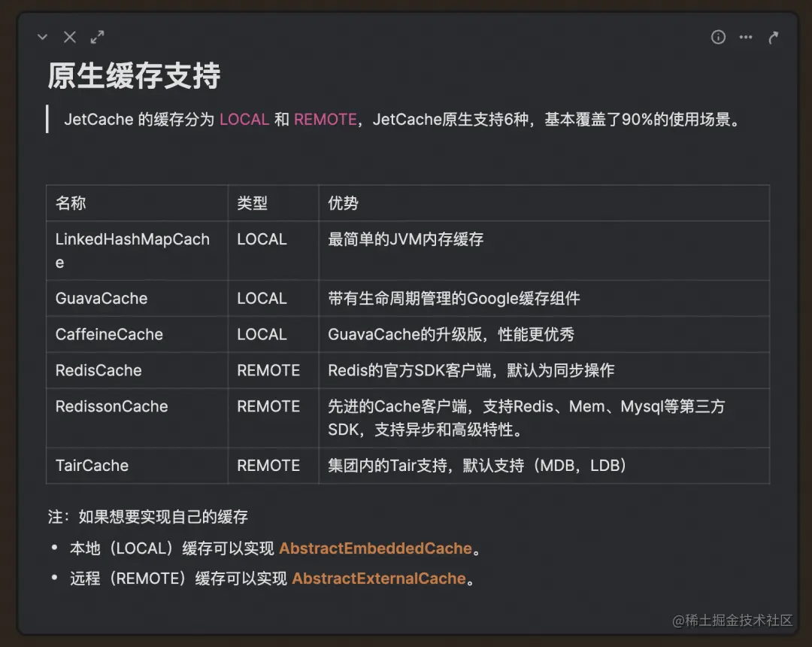Click the 优势 column header
This screenshot has width=812, height=647.
[x=544, y=203]
